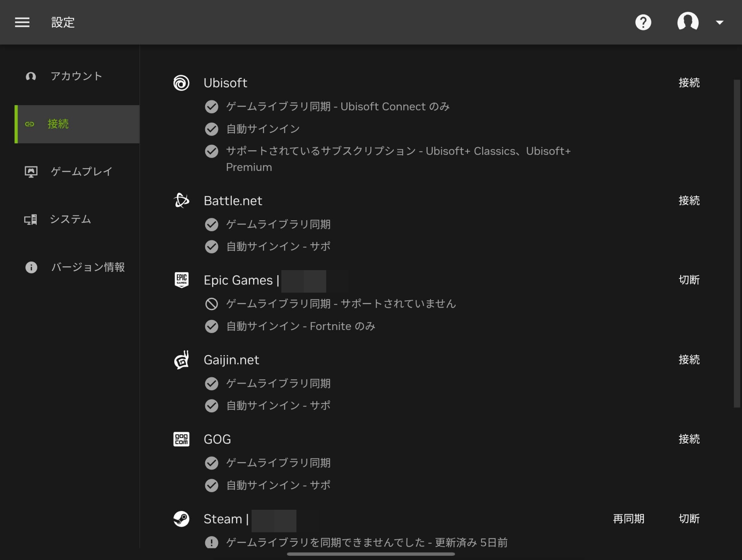Click the Steam sync warning icon
Screen dimensions: 742x560
[211, 542]
